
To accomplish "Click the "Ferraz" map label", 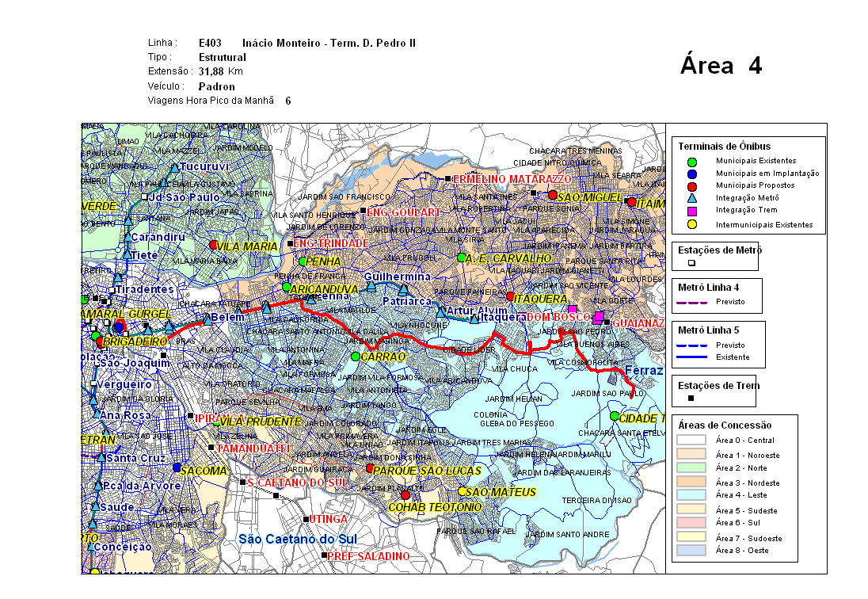I will pos(644,371).
